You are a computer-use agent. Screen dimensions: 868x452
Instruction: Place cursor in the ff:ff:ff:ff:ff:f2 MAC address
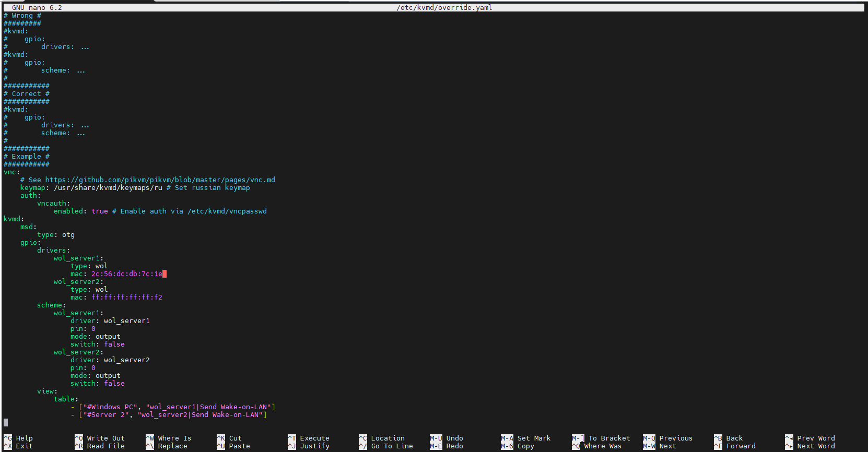pyautogui.click(x=126, y=298)
